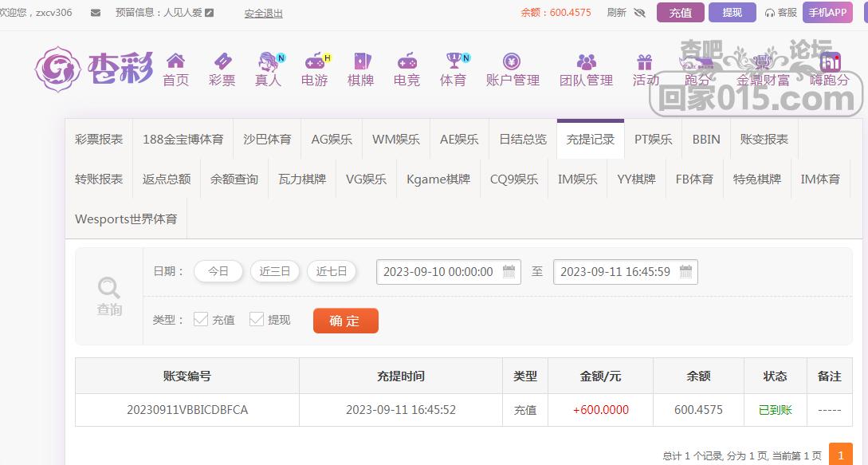Open the 活动 gift icon
Viewport: 868px width, 465px height.
point(645,61)
